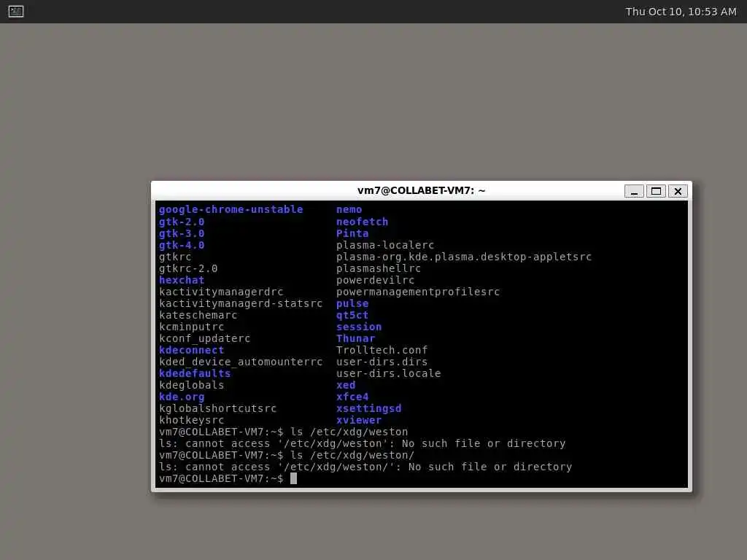Click the error line for '/etc/xdg/weston/'
Image resolution: width=747 pixels, height=560 pixels.
tap(365, 467)
